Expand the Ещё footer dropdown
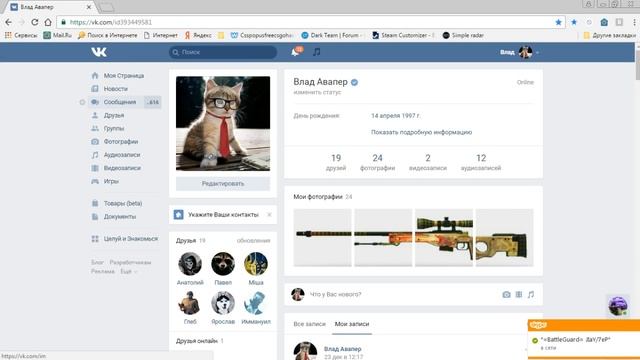This screenshot has width=640, height=360. pyautogui.click(x=128, y=271)
